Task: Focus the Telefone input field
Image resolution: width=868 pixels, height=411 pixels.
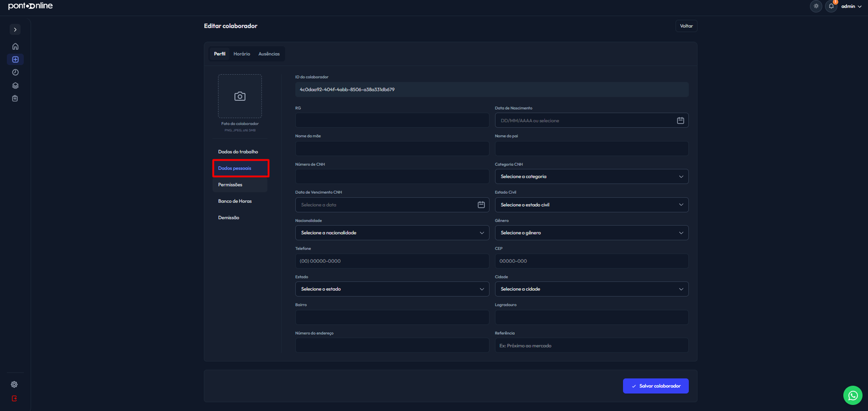Action: [x=392, y=261]
